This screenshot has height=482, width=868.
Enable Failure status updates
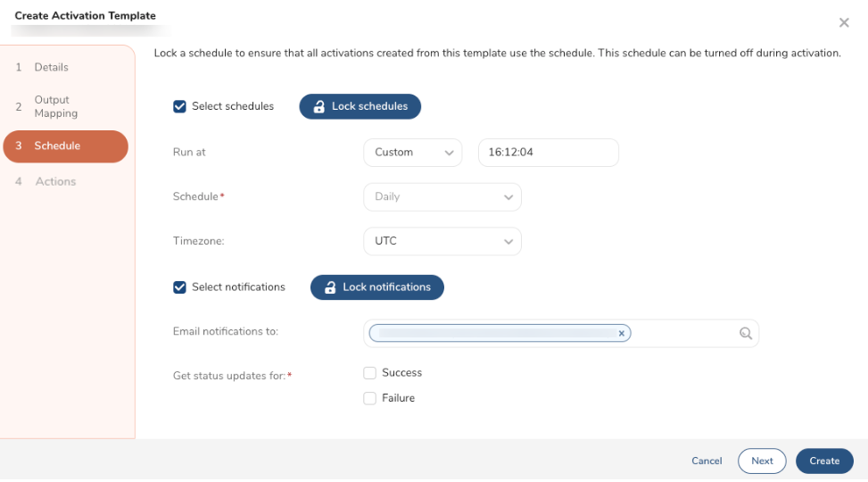(369, 399)
